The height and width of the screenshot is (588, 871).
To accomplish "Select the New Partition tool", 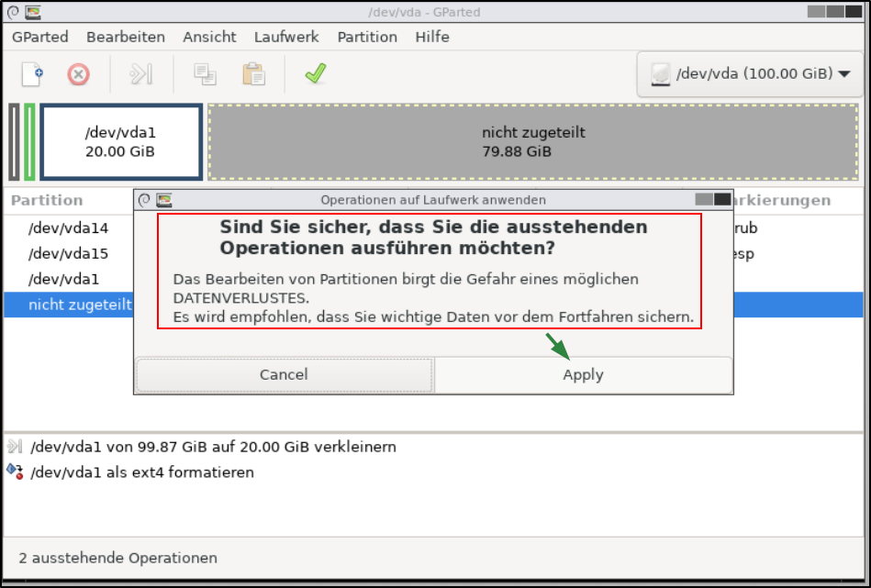I will point(31,73).
